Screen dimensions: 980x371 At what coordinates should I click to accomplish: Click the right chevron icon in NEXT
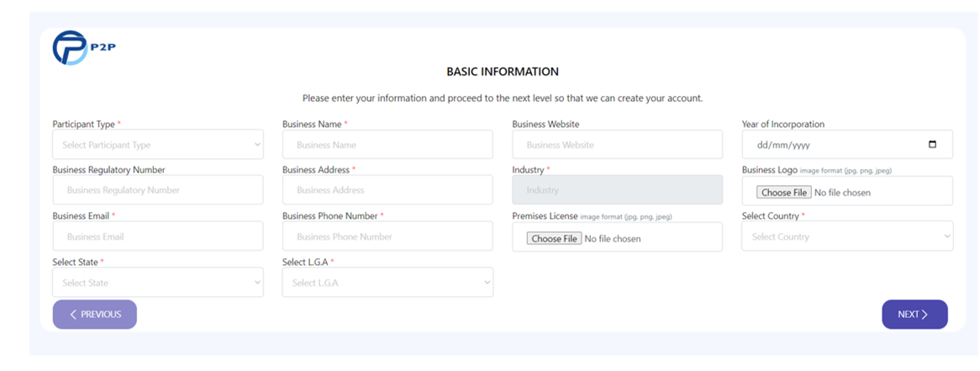925,315
